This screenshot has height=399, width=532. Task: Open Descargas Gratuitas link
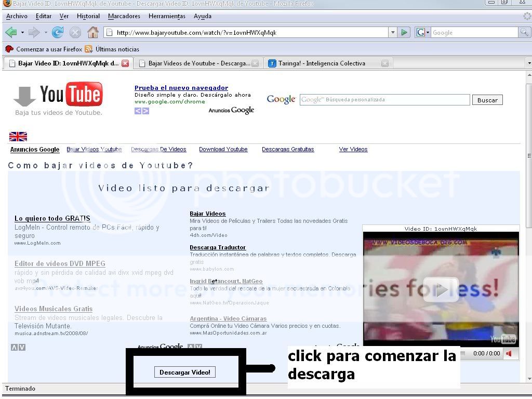(x=288, y=149)
